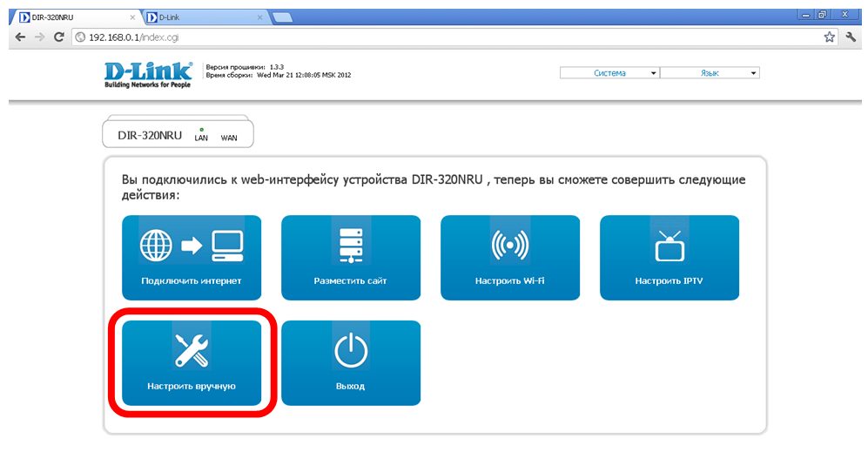This screenshot has width=868, height=452.
Task: Bookmark page with the star icon
Action: click(829, 37)
